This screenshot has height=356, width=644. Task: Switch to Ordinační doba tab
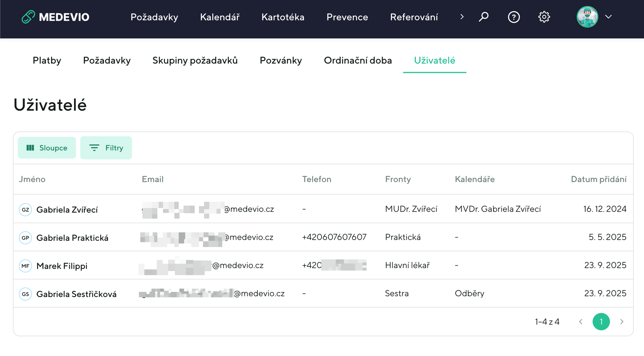tap(358, 61)
